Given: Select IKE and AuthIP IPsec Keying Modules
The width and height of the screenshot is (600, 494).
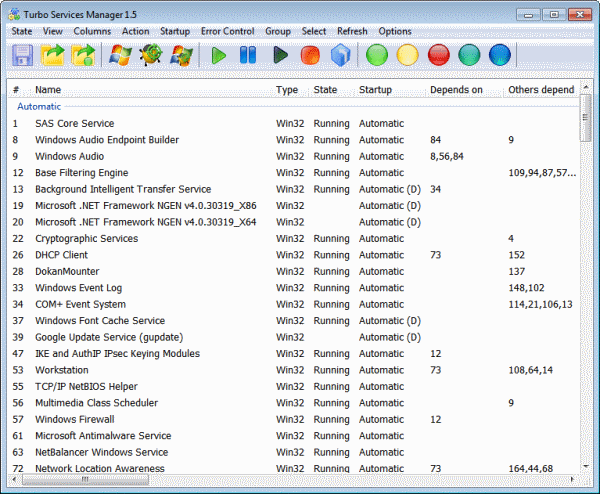Looking at the screenshot, I should tap(293, 354).
